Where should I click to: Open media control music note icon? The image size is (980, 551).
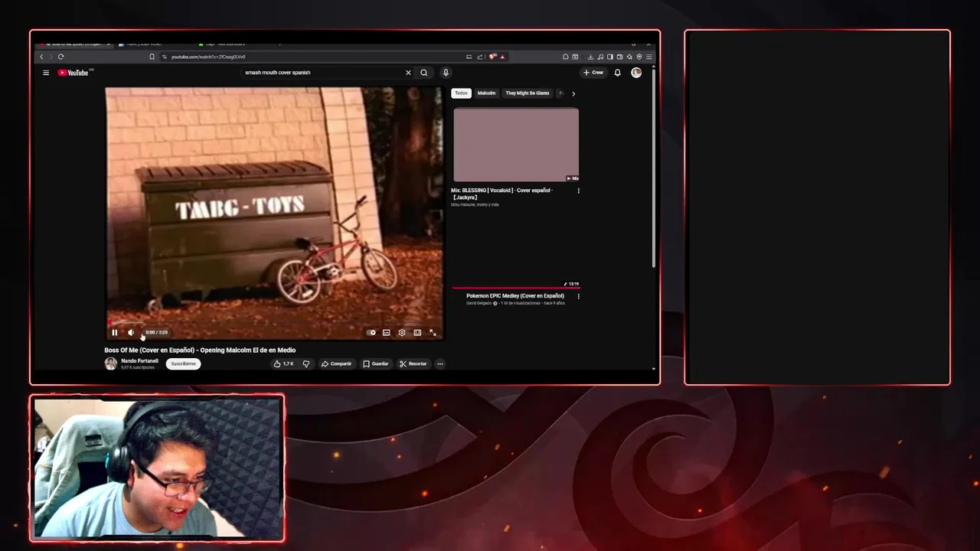pyautogui.click(x=600, y=57)
